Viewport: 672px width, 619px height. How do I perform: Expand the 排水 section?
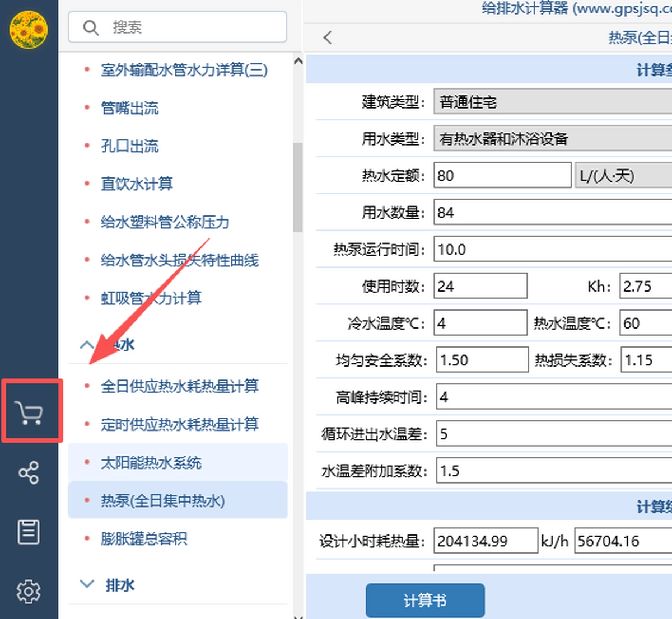87,585
